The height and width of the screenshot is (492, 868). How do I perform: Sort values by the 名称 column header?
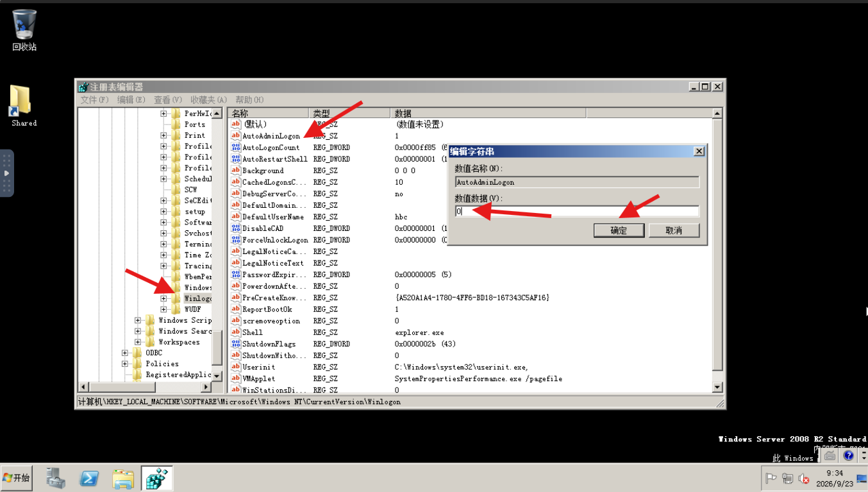click(x=269, y=113)
